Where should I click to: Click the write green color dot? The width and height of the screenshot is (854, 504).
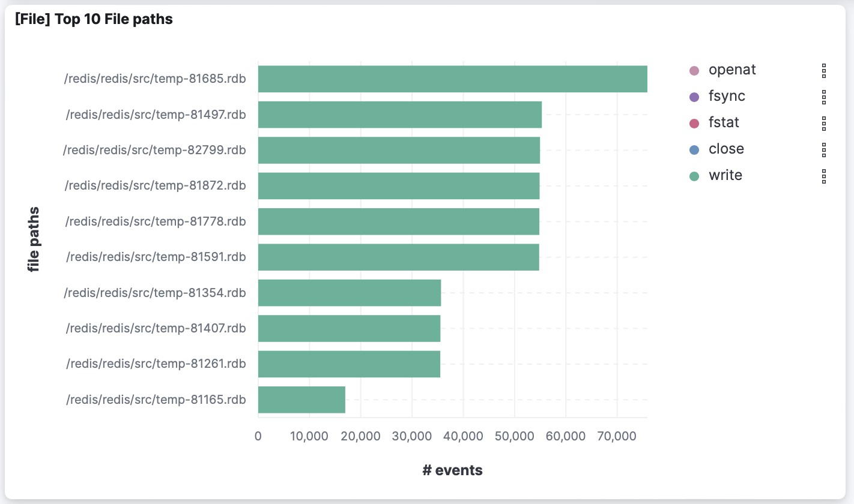pos(694,176)
